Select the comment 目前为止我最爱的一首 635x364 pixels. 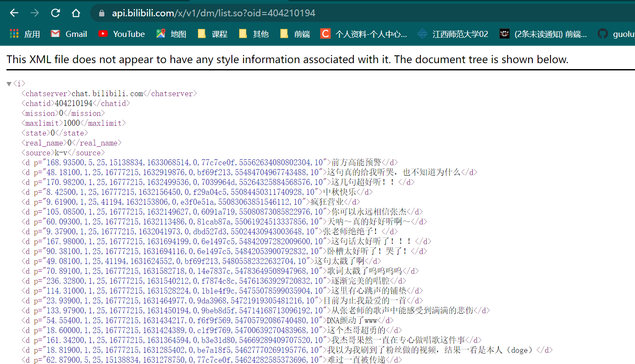coord(365,301)
